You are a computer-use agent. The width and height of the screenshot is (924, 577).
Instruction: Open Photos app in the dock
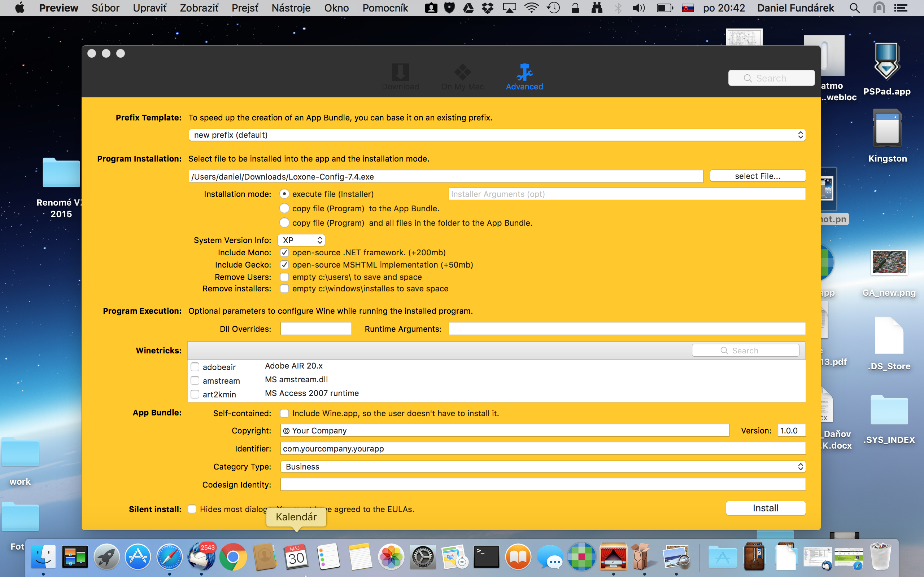pos(391,557)
